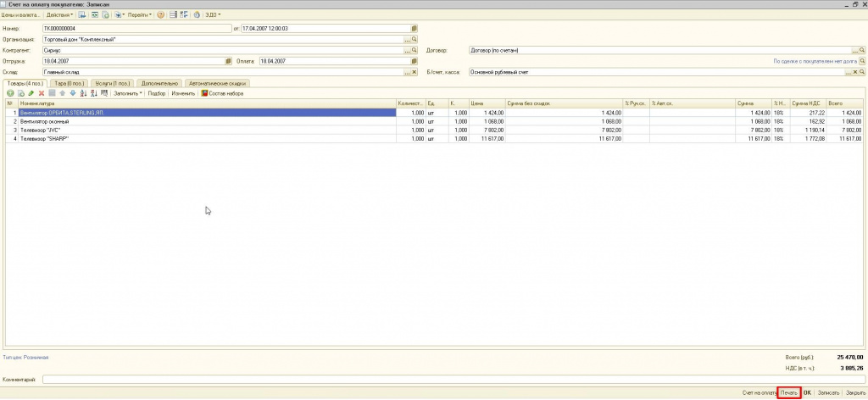The width and height of the screenshot is (868, 400).
Task: Click the Цены и валюта button
Action: [20, 15]
